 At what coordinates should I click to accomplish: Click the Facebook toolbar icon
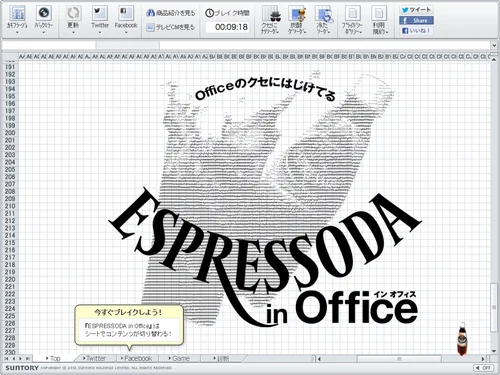click(126, 13)
